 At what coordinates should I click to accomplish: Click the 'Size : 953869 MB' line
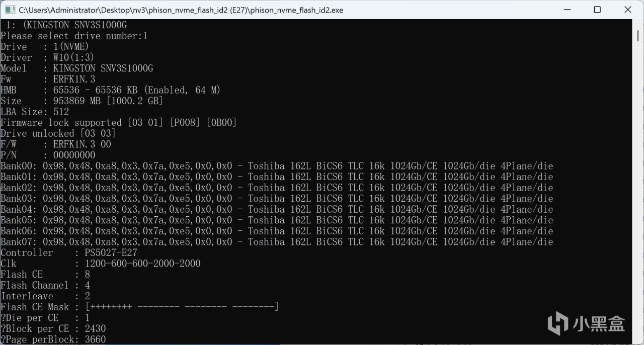tap(82, 101)
